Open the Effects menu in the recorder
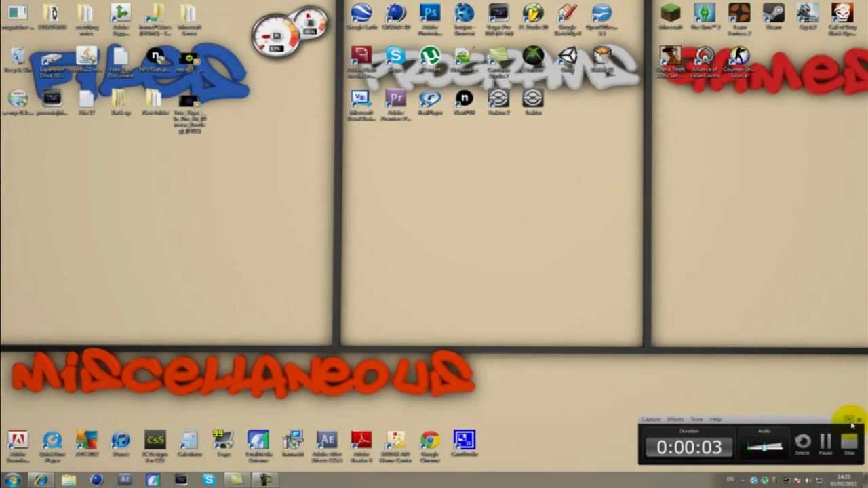 coord(675,420)
